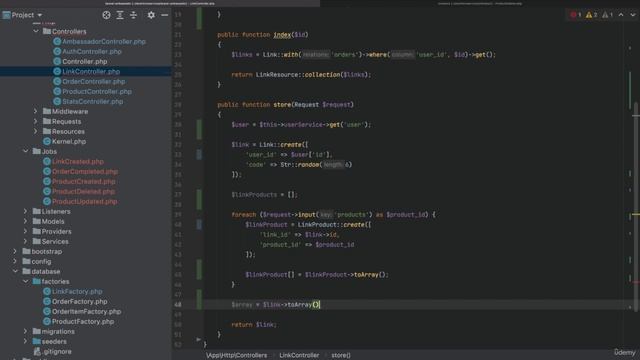640x360 pixels.
Task: Open ProductUpdated.php job file
Action: [x=84, y=201]
